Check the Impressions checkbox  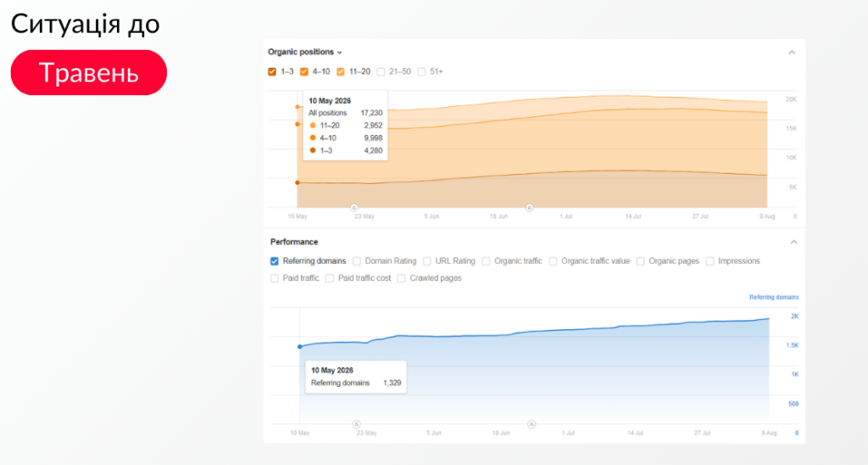(709, 261)
